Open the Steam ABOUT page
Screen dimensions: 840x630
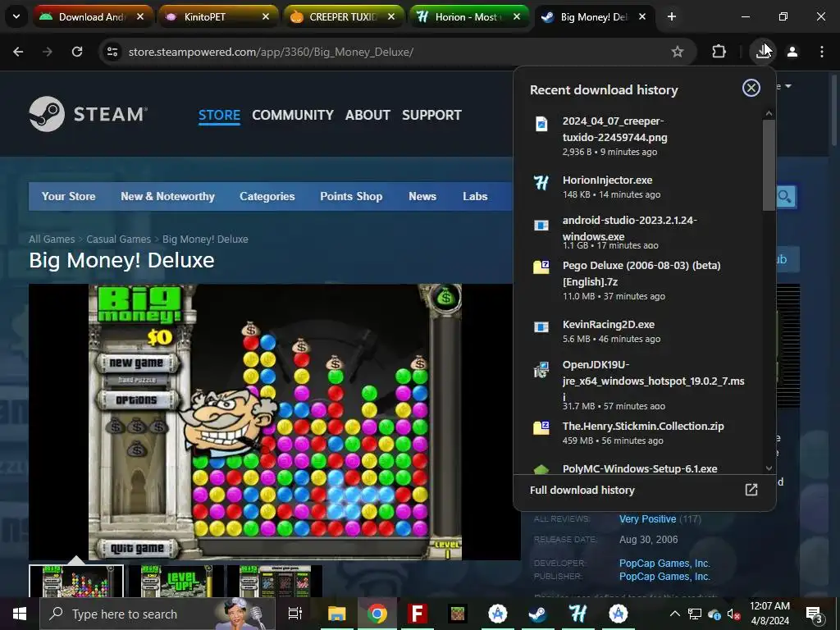click(367, 115)
